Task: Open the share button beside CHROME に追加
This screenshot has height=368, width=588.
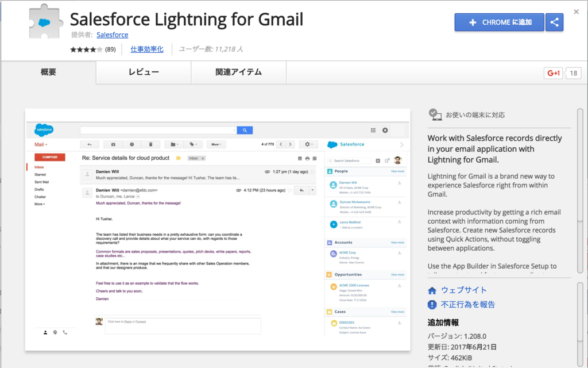Action: [554, 22]
